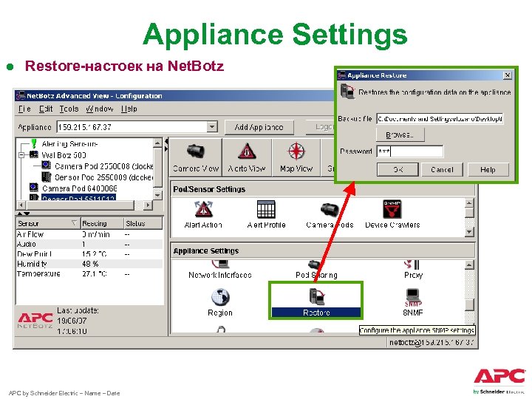532x399 pixels.
Task: Select the Air Flow sensor row
Action: coord(89,234)
